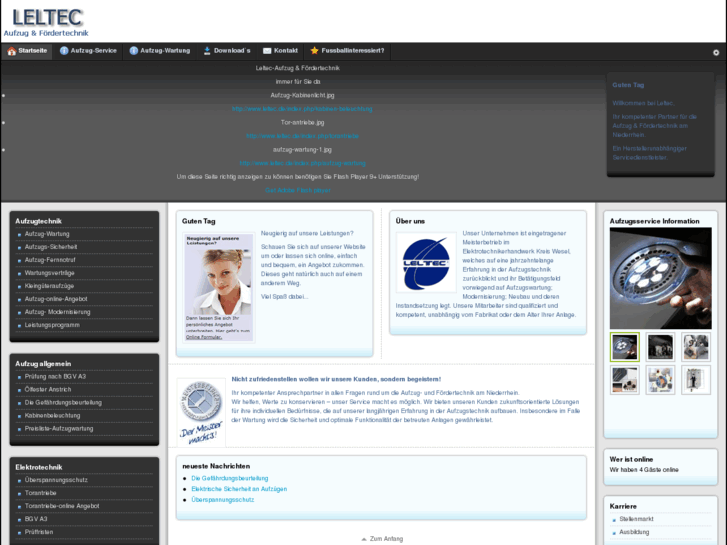Select the first thumbnail in bottom gallery row
The image size is (727, 545).
point(625,380)
